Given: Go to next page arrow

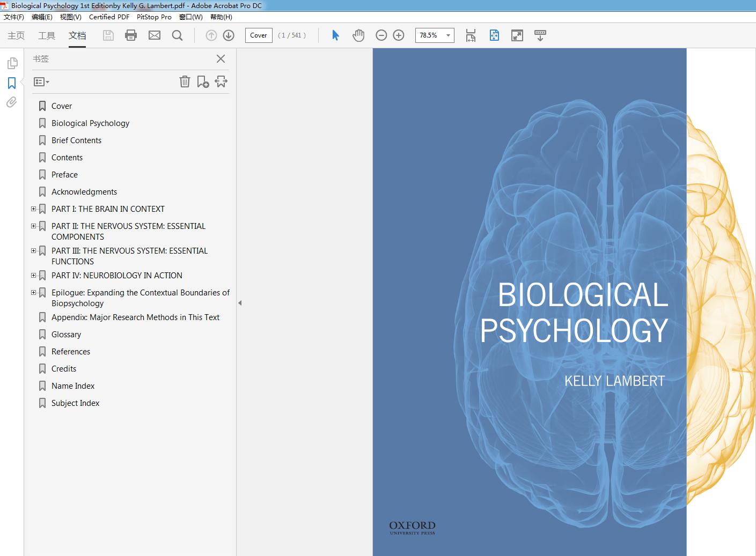Looking at the screenshot, I should pyautogui.click(x=229, y=35).
